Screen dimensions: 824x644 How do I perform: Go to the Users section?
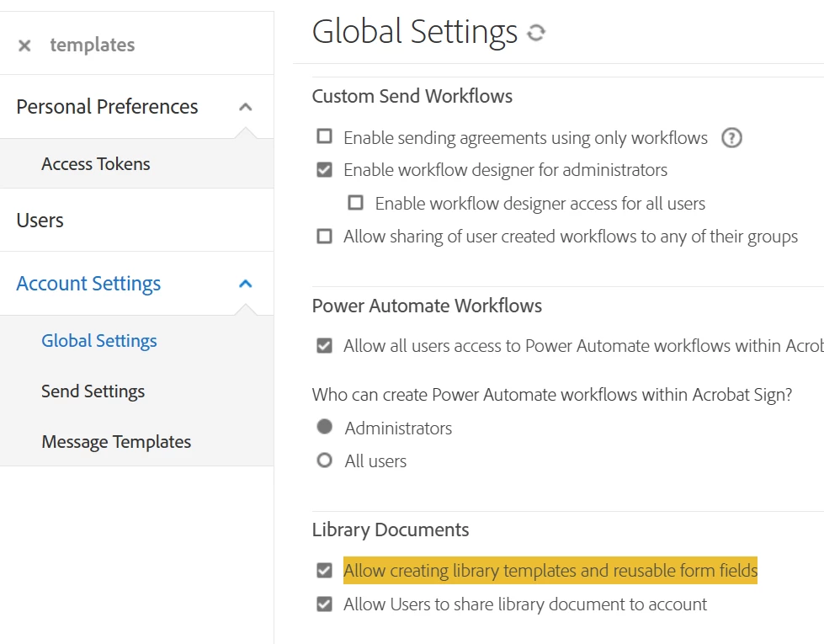click(40, 221)
